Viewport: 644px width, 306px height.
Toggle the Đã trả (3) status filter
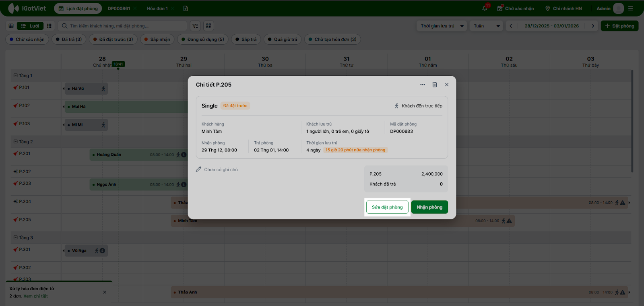(69, 39)
